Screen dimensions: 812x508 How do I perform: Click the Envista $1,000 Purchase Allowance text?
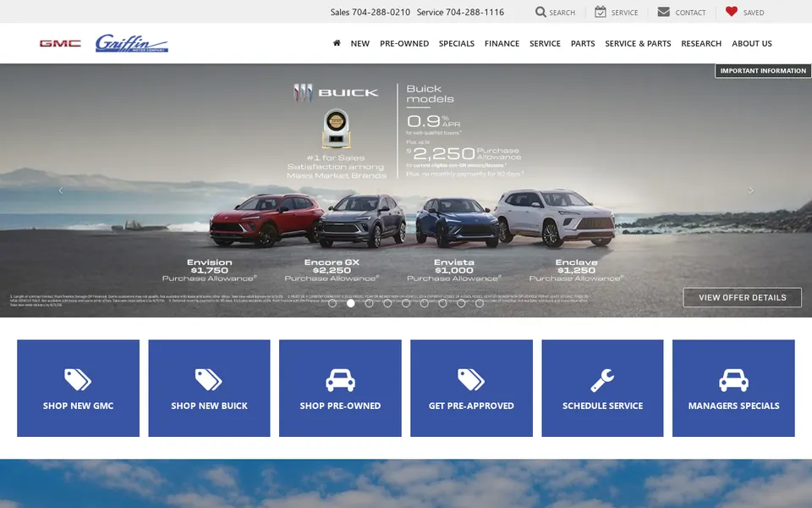[x=453, y=270]
